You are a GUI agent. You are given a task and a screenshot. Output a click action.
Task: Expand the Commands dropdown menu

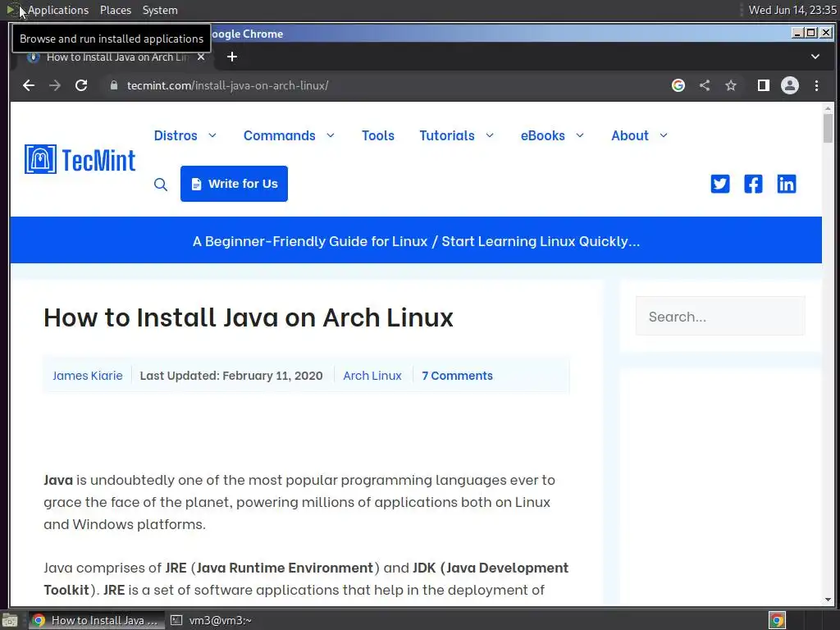(x=289, y=135)
